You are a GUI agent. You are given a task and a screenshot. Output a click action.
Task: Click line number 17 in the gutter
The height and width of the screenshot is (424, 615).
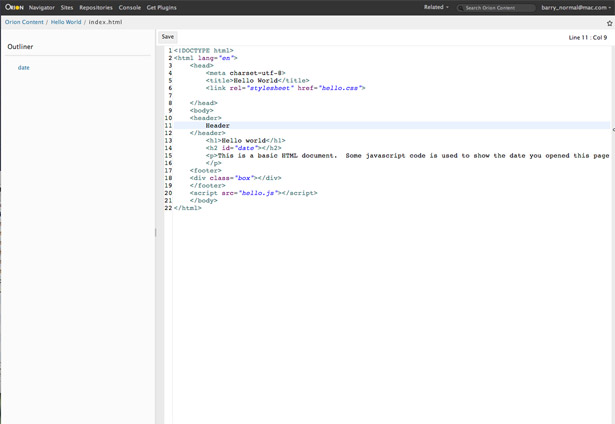pyautogui.click(x=168, y=170)
